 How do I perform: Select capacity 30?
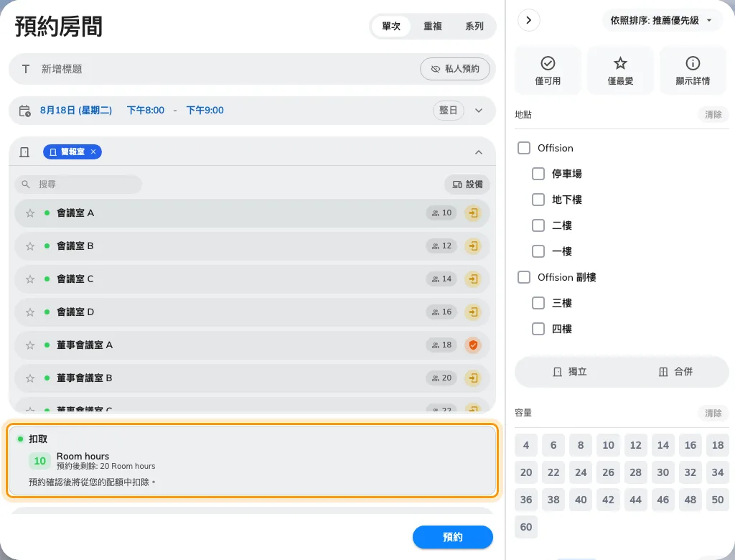tap(663, 472)
